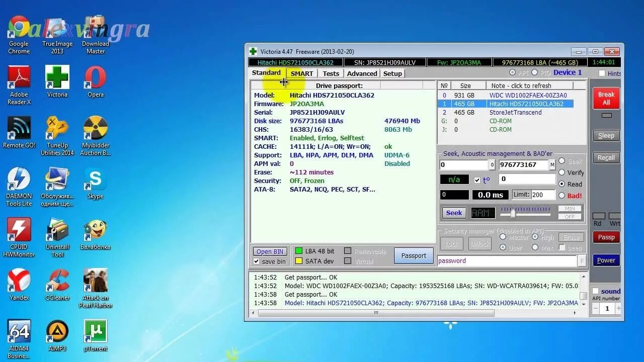Open Victoria desktop shortcut
Viewport: 644px width, 362px height.
[57, 81]
